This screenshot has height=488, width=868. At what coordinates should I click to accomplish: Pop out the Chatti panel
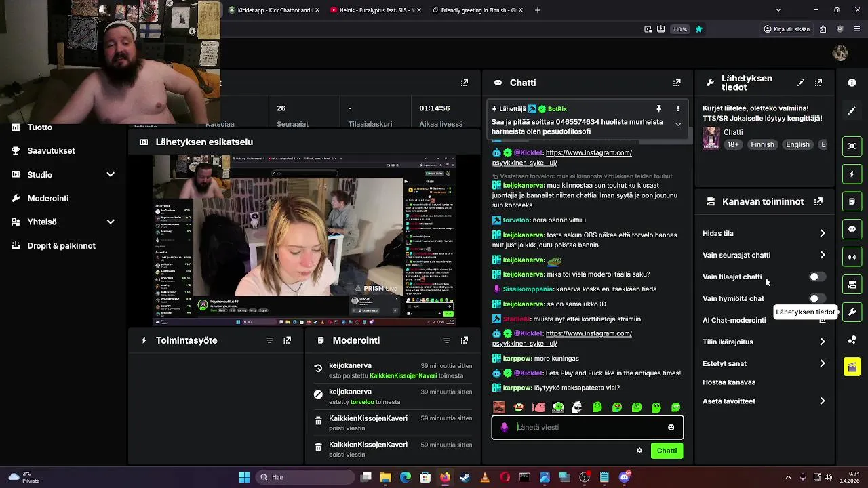pos(677,83)
